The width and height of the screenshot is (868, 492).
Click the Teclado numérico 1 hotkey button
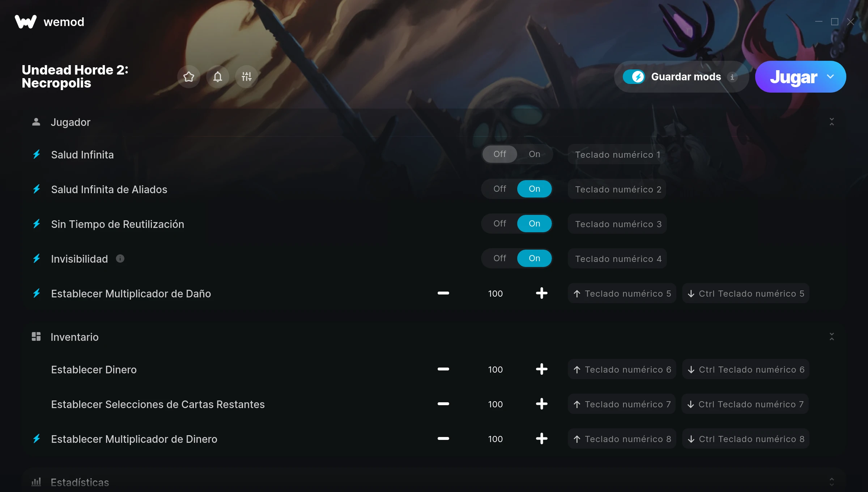tap(617, 154)
